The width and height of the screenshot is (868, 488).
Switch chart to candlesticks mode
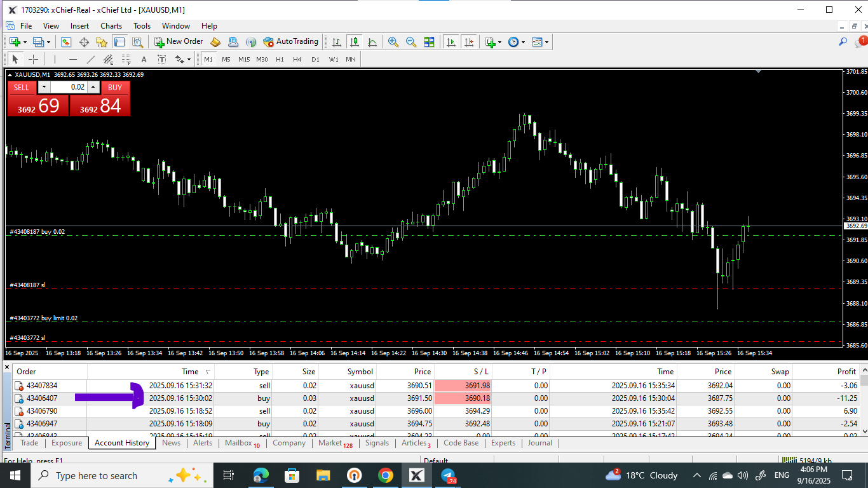[x=355, y=42]
